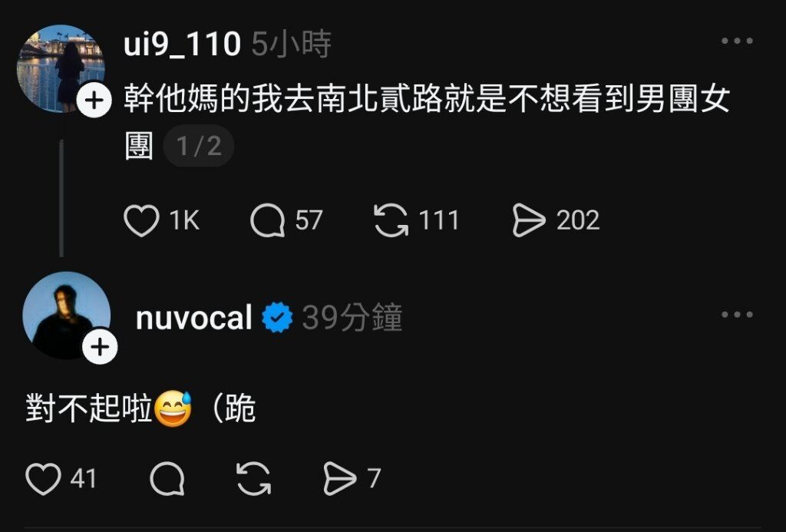Like nuvocal's reply with 41 likes
Viewport: 786px width, 532px height.
[x=43, y=479]
